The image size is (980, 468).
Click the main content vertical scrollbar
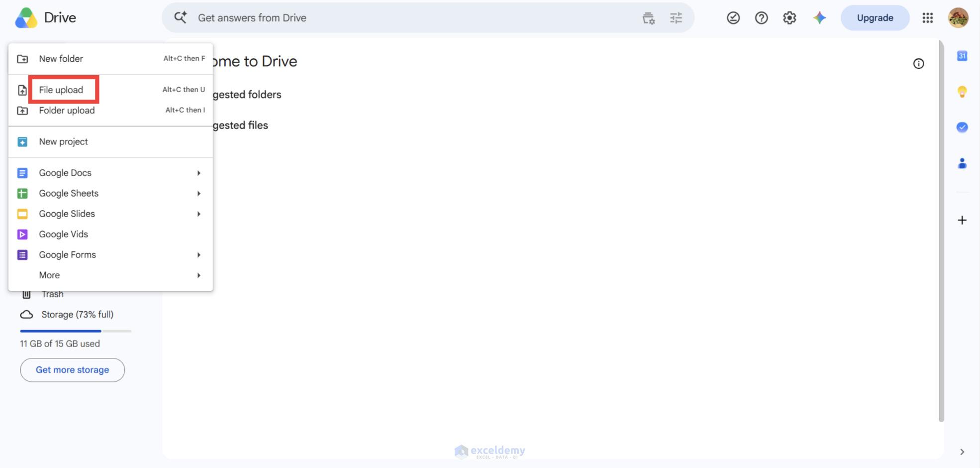pos(941,231)
